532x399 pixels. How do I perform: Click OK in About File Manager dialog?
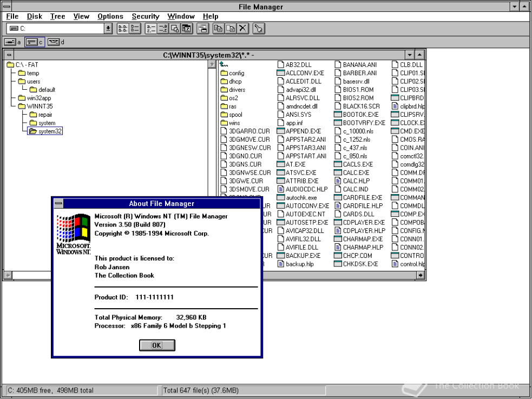pyautogui.click(x=157, y=345)
